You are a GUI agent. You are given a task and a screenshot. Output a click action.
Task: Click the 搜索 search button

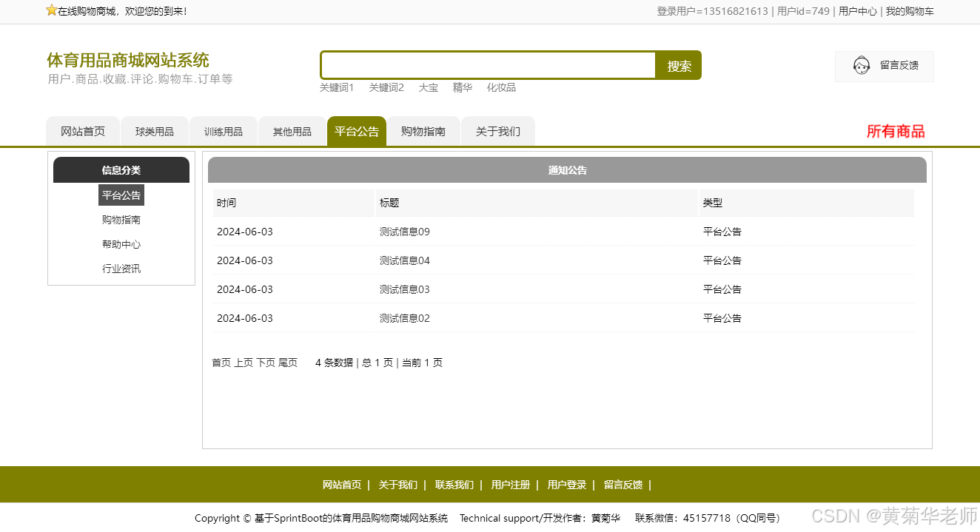pyautogui.click(x=679, y=66)
